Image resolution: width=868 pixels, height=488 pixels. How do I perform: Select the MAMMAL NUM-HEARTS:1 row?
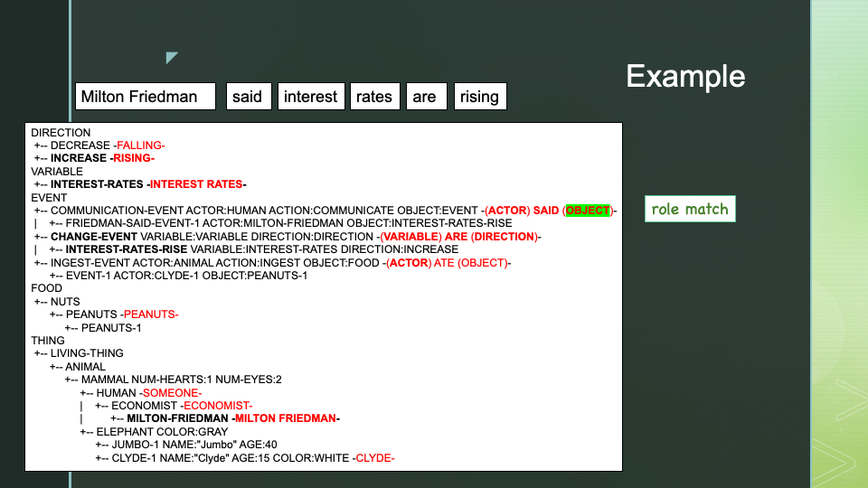coord(174,380)
